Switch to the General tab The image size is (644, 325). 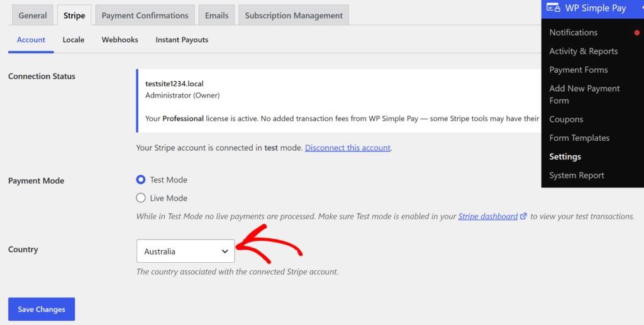coord(33,15)
